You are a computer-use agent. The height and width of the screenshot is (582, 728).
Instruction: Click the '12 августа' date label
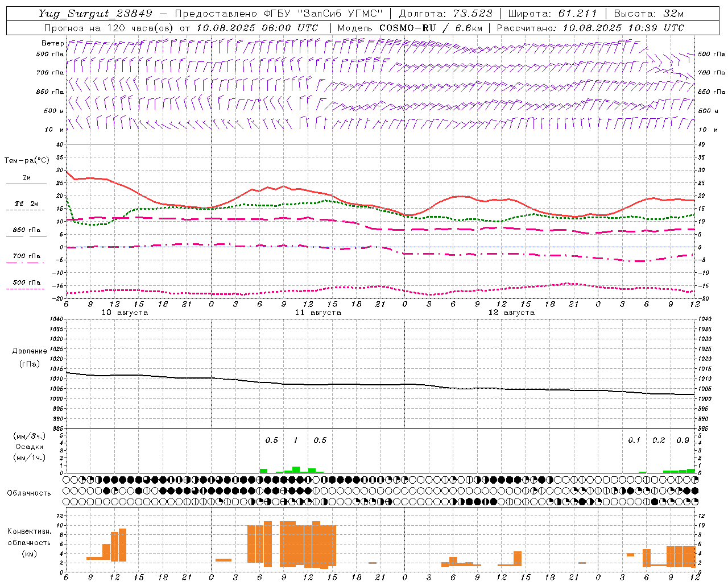pos(511,313)
